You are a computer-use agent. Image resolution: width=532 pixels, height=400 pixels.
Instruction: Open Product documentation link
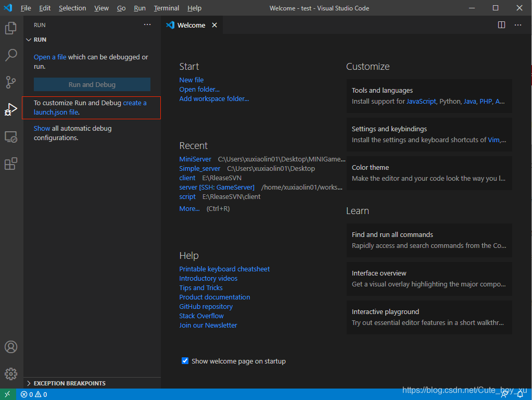coord(214,297)
